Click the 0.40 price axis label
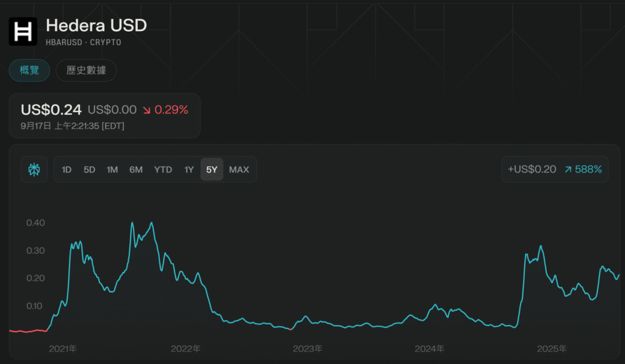The width and height of the screenshot is (625, 364). click(x=35, y=223)
